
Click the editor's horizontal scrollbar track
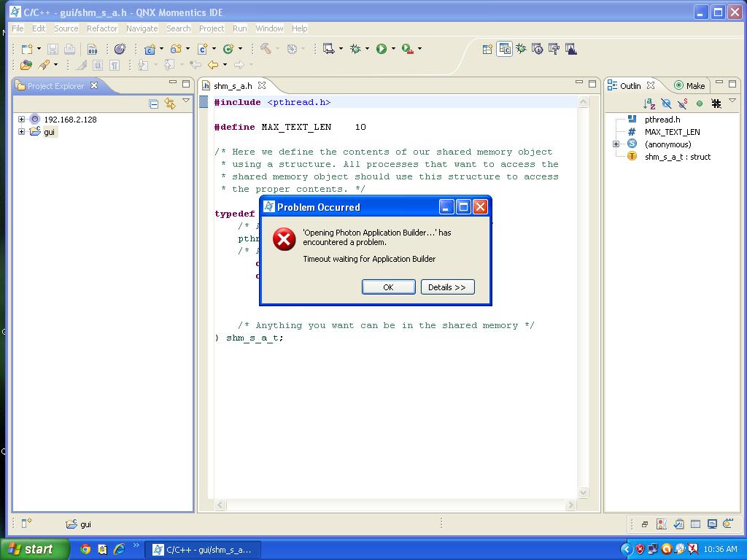[394, 505]
